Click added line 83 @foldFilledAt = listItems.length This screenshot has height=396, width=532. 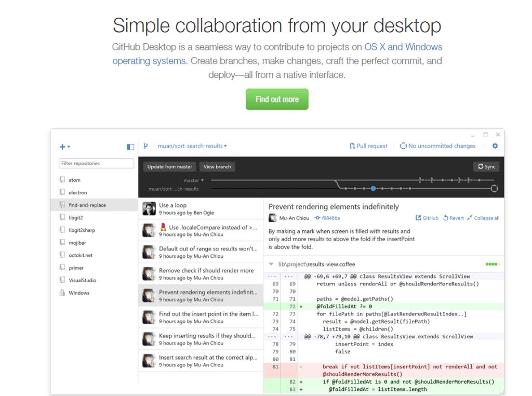click(384, 389)
